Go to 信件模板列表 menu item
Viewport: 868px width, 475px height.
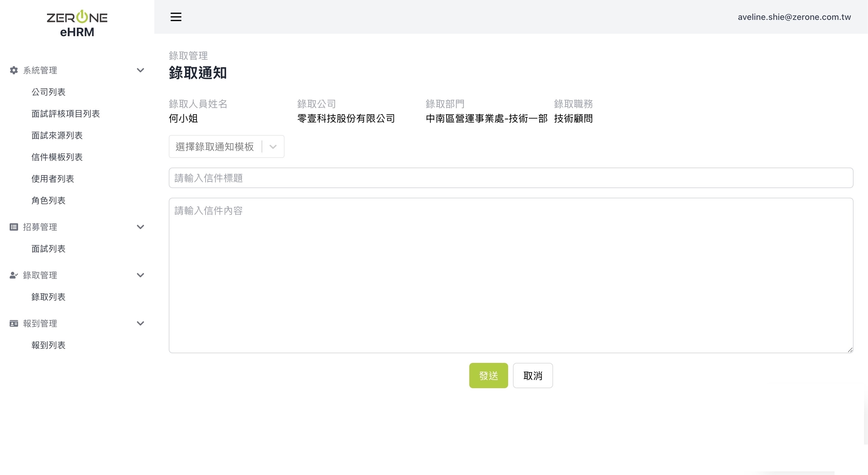(x=57, y=157)
